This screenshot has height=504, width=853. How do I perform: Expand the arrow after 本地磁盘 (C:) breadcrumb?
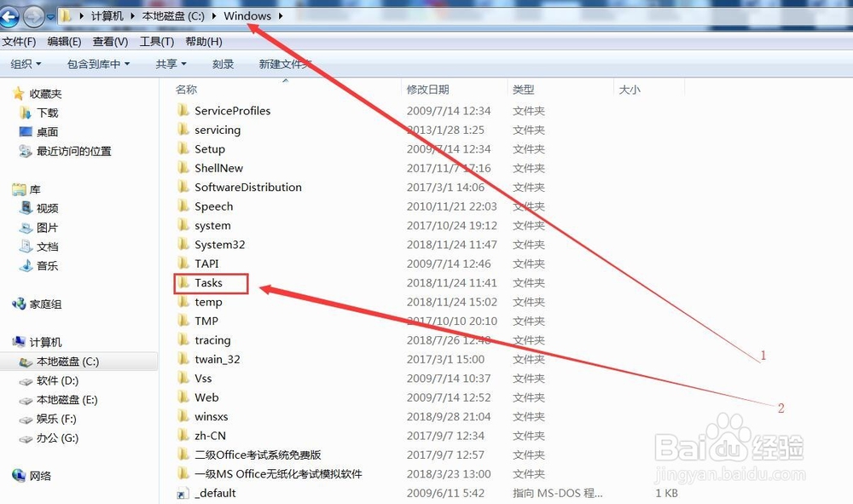tap(214, 15)
